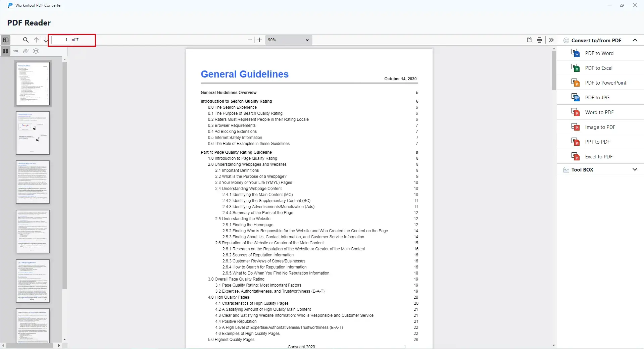Screen dimensions: 644x349
Task: Click the page number input field
Action: [61, 40]
